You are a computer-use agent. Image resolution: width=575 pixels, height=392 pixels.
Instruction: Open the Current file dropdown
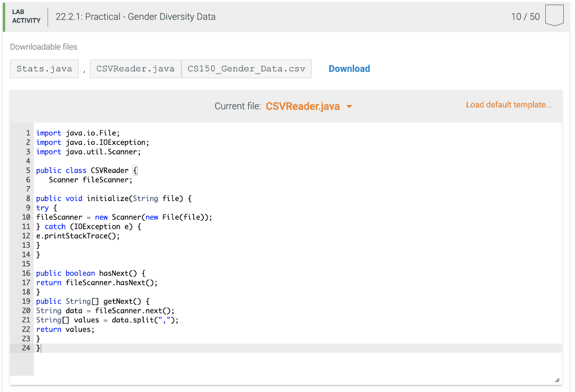pos(309,106)
